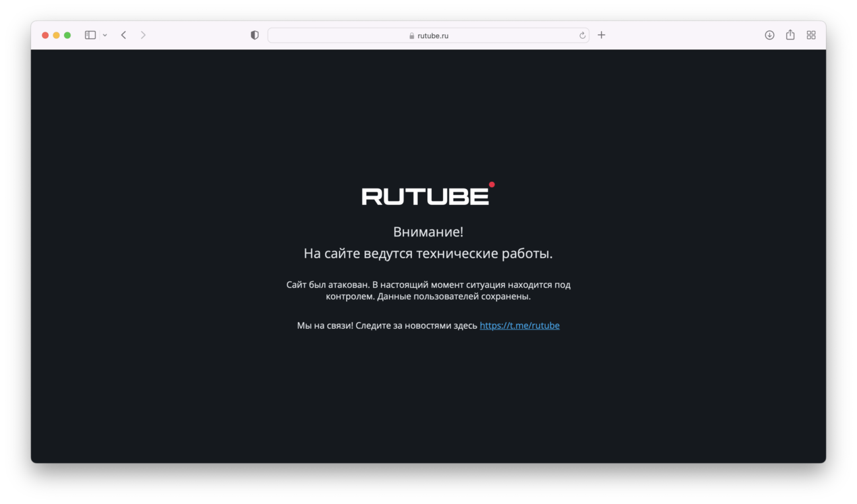This screenshot has height=504, width=857.
Task: Click the back navigation arrow
Action: [x=123, y=34]
